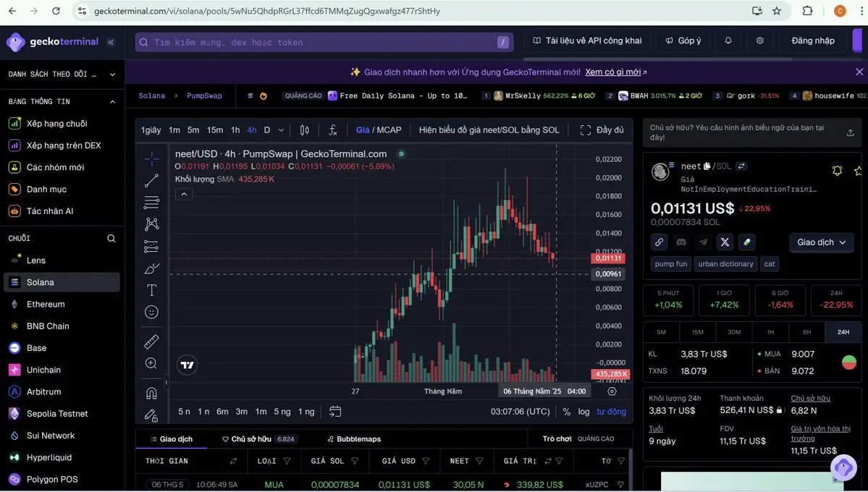Filter the NEET amount column
The width and height of the screenshot is (868, 492).
479,461
